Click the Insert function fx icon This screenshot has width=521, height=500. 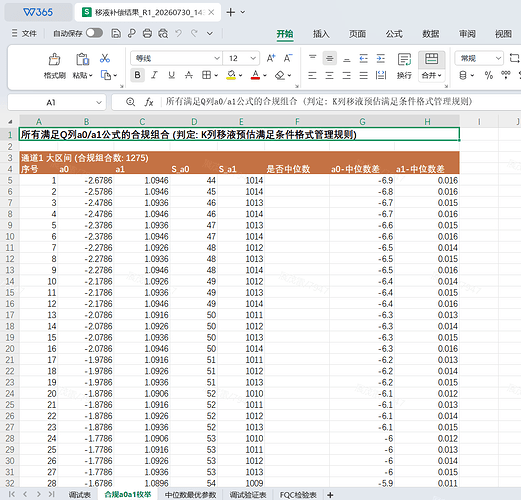click(149, 102)
